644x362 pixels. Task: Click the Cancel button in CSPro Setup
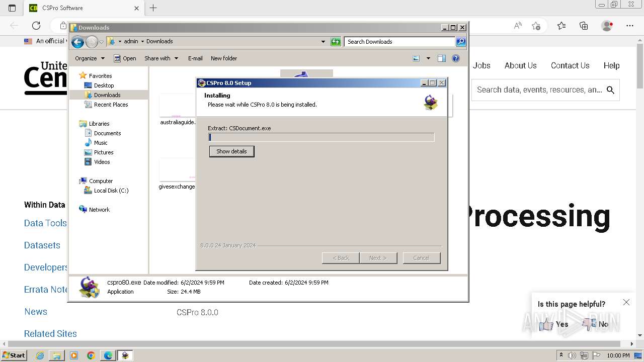(x=422, y=258)
